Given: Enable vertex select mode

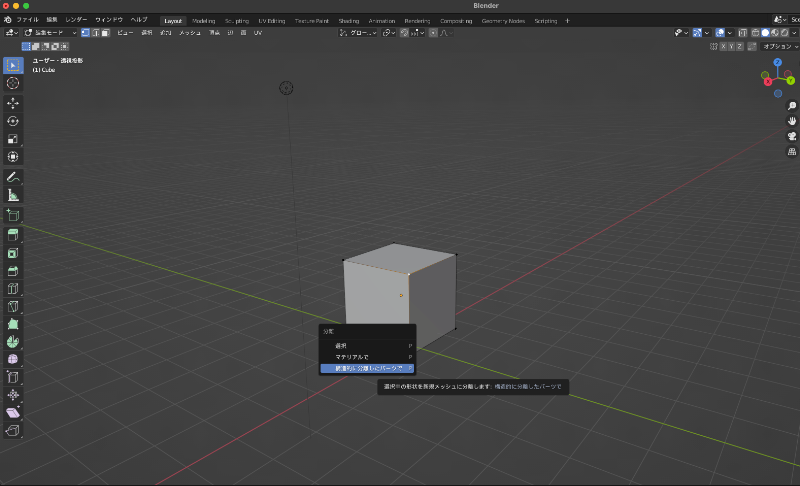Looking at the screenshot, I should pos(85,33).
